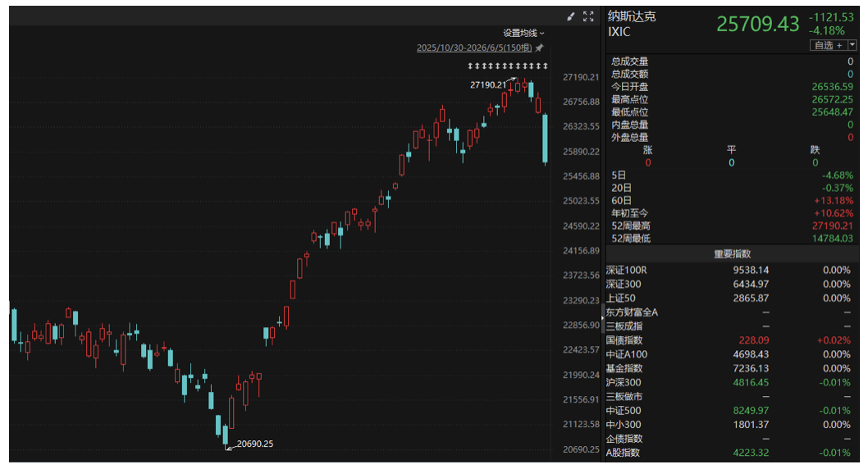This screenshot has height=469, width=868.
Task: Click the 21556.91 price axis label
Action: (x=581, y=399)
